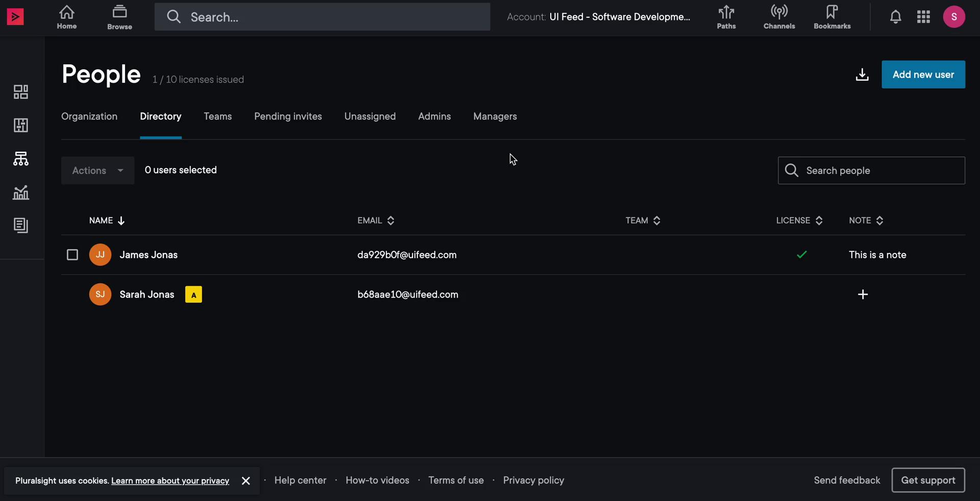This screenshot has height=501, width=980.
Task: Open the Browse menu icon
Action: tap(119, 17)
